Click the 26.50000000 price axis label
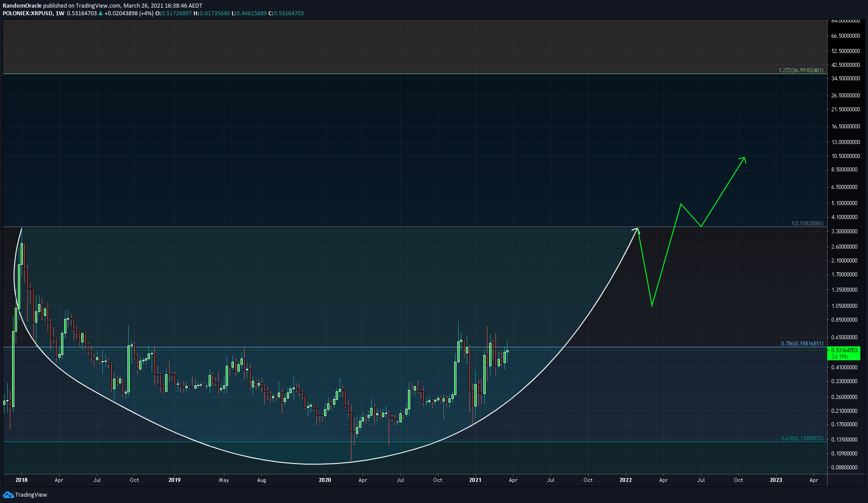 (846, 96)
